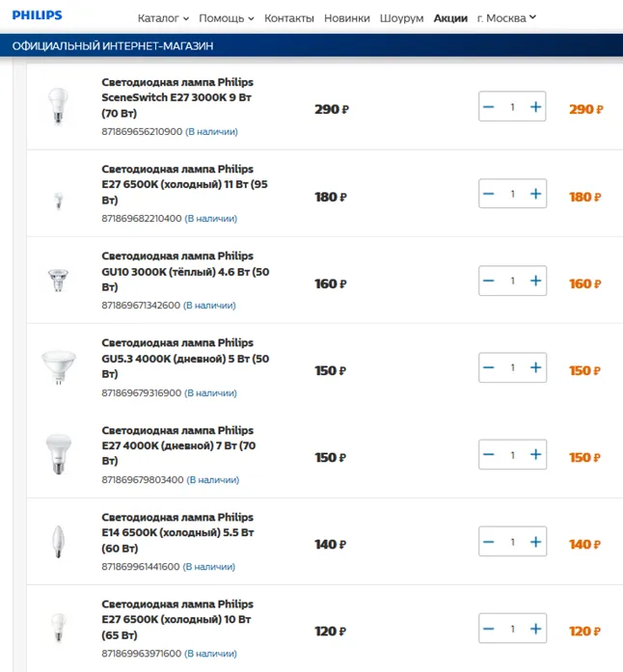Increase quantity of SceneSwitch E27 3000K lamp
Image resolution: width=623 pixels, height=672 pixels.
535,107
